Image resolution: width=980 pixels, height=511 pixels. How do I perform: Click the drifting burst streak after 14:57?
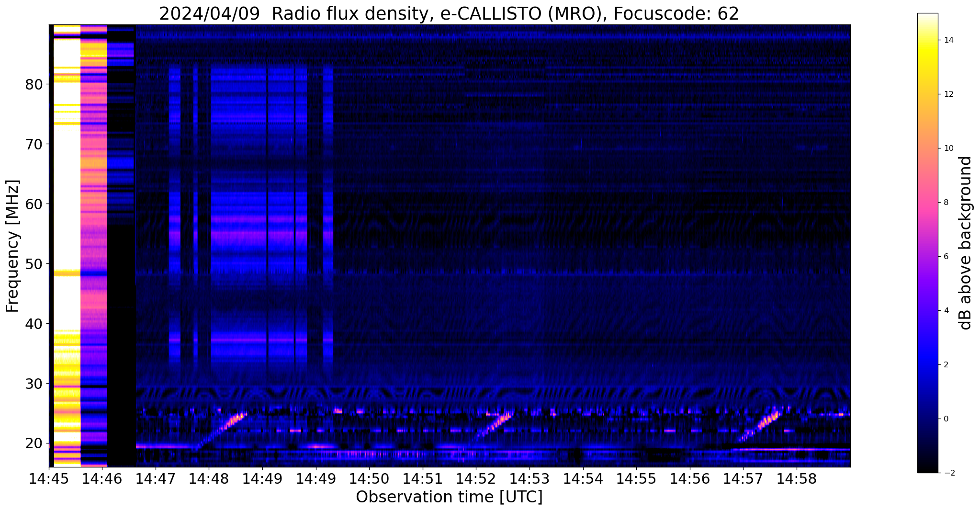(x=763, y=424)
